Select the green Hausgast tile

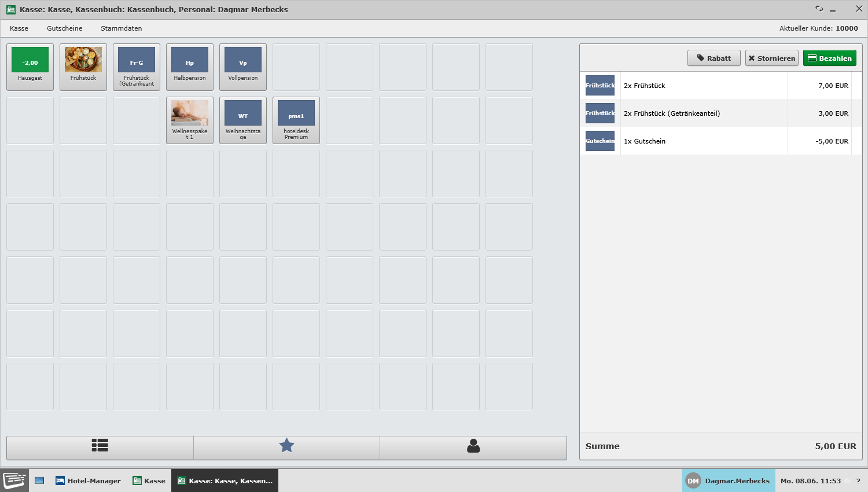point(30,67)
